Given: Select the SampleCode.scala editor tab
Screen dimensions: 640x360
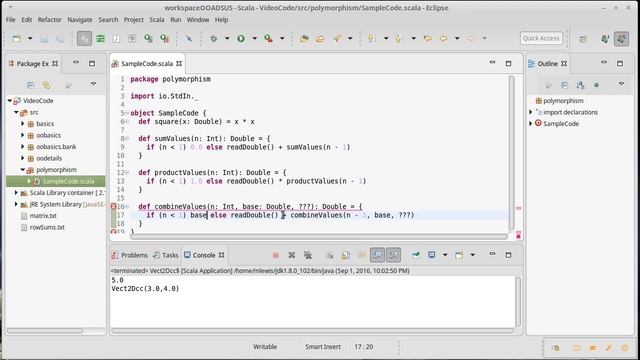Looking at the screenshot, I should click(147, 64).
